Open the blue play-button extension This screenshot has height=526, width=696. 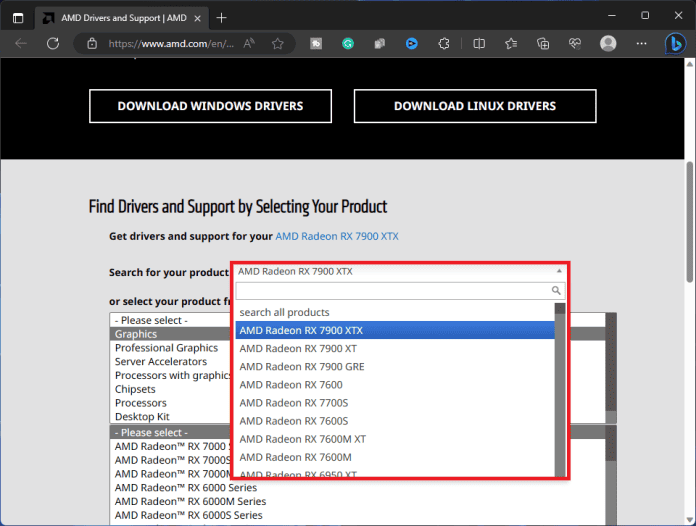(411, 44)
